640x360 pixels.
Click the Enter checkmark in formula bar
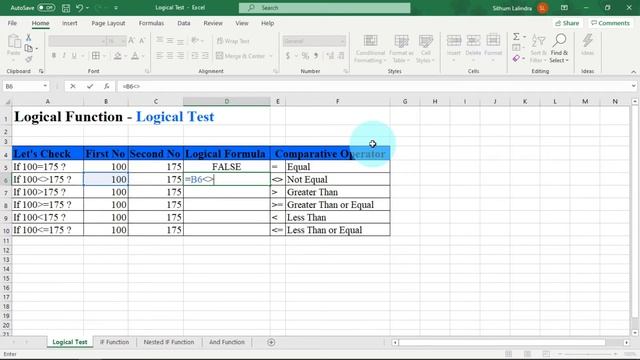(x=90, y=86)
